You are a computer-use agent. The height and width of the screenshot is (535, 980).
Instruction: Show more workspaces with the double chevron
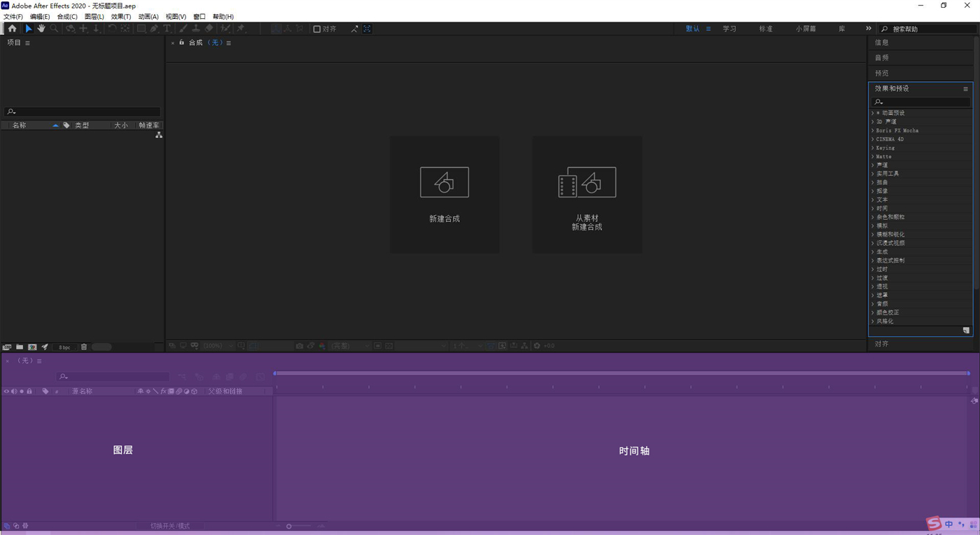(x=868, y=29)
